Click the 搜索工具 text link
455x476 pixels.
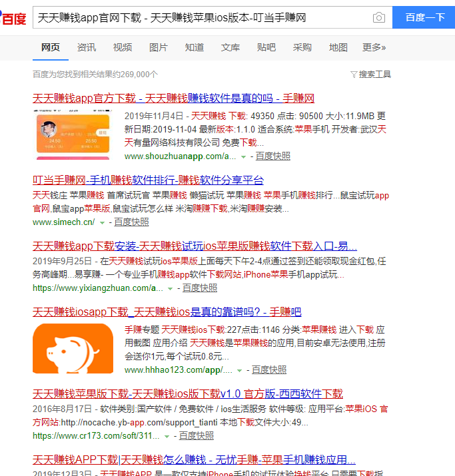click(375, 75)
